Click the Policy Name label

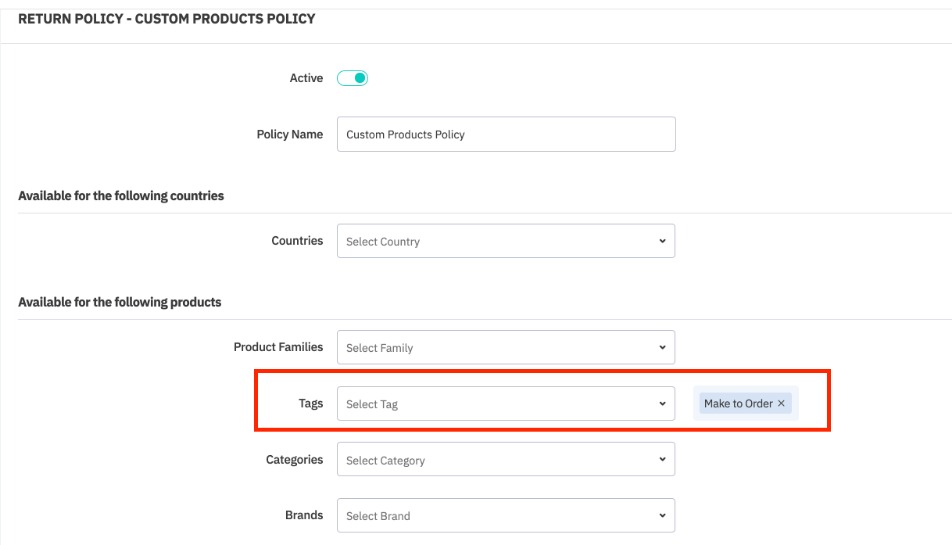click(290, 134)
